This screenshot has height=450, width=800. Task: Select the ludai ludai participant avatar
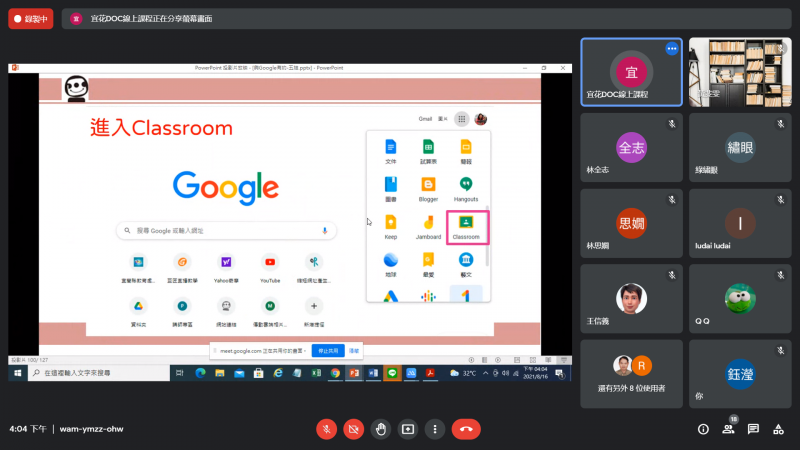click(740, 223)
